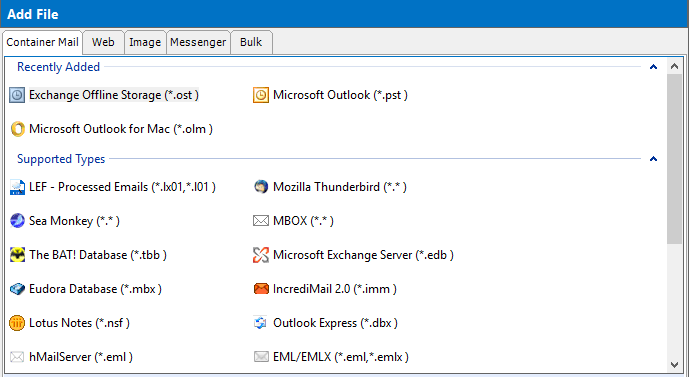The width and height of the screenshot is (689, 377).
Task: Select the Microsoft Outlook pst icon
Action: (261, 95)
